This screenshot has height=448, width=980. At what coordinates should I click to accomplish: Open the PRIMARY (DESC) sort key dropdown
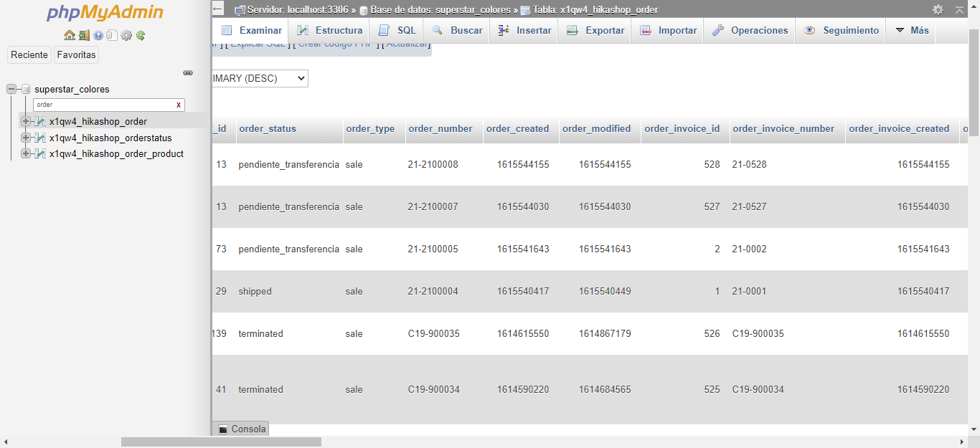pos(260,78)
